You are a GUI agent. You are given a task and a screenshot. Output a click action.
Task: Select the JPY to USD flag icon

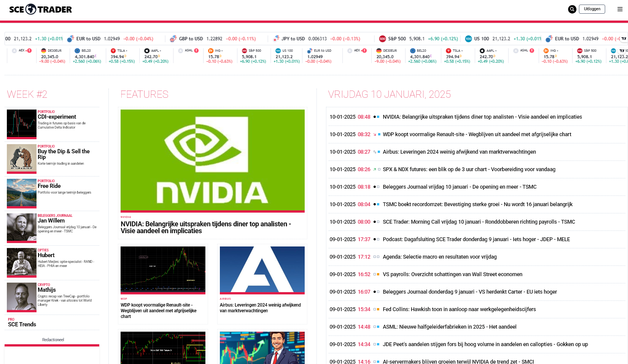[x=276, y=38]
